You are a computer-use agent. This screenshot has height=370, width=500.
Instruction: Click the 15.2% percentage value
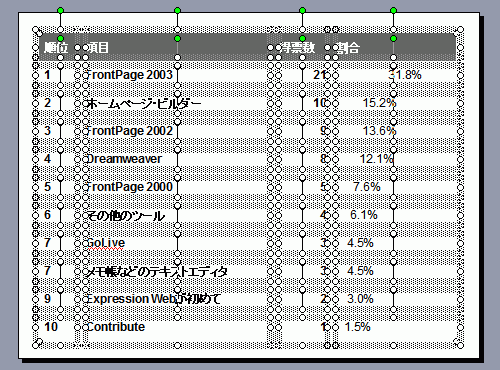tap(379, 103)
